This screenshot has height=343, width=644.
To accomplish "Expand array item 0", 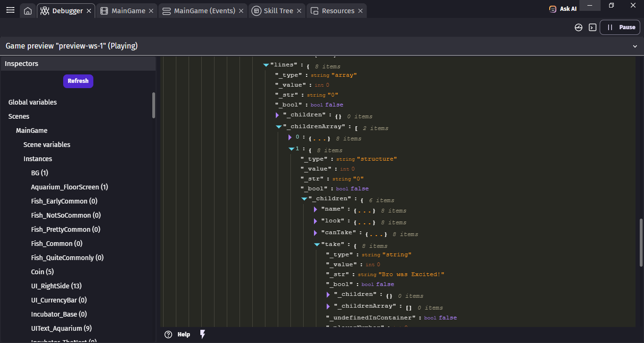I will tap(290, 138).
